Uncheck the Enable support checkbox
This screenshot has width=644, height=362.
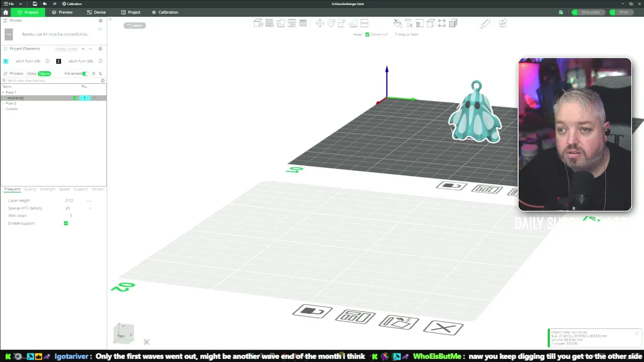[66, 223]
